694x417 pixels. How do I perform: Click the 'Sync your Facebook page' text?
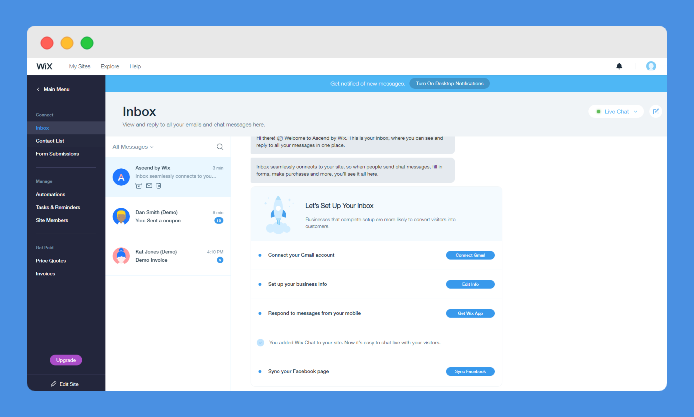[298, 371]
